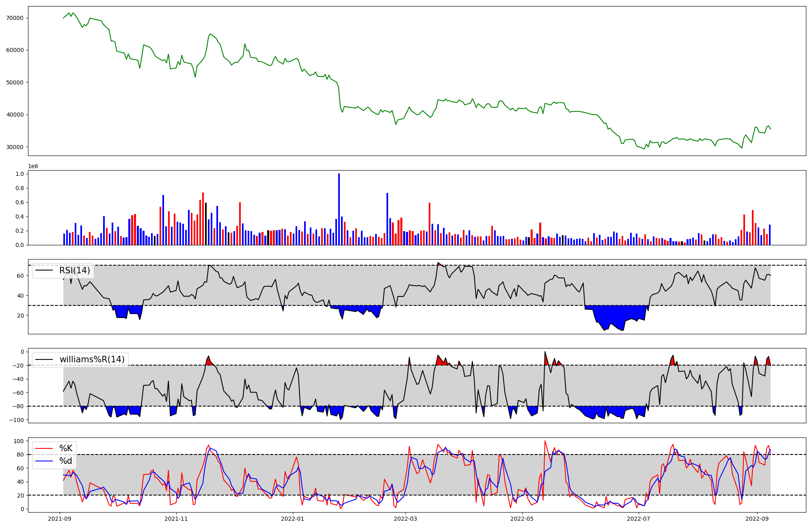Screen dimensions: 812x528
Task: Click the 1e6 volume scale label
Action: (x=33, y=167)
